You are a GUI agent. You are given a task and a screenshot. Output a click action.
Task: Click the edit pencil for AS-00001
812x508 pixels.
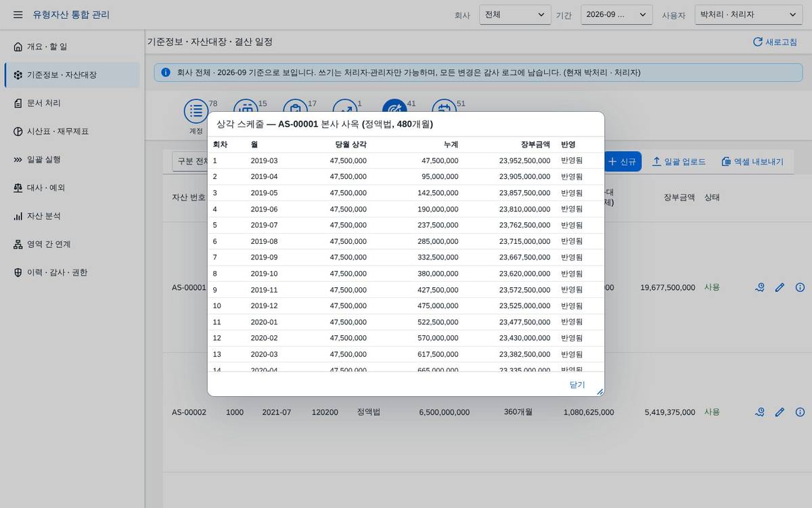click(780, 287)
